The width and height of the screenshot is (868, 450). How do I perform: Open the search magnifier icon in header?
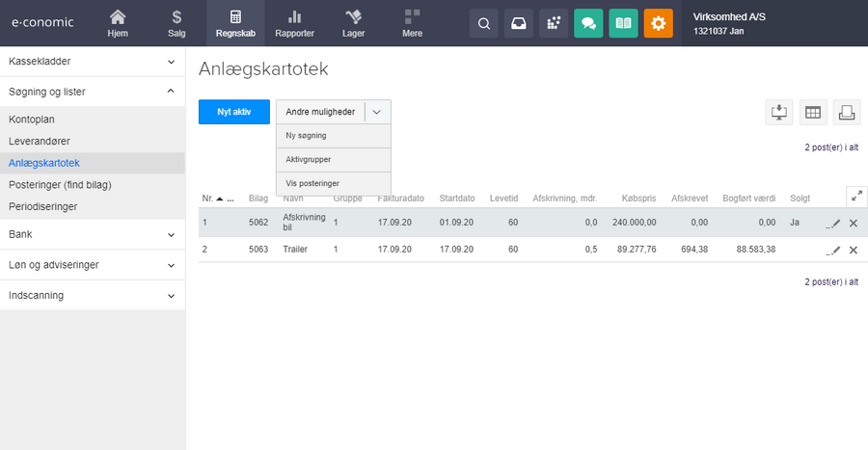tap(483, 23)
